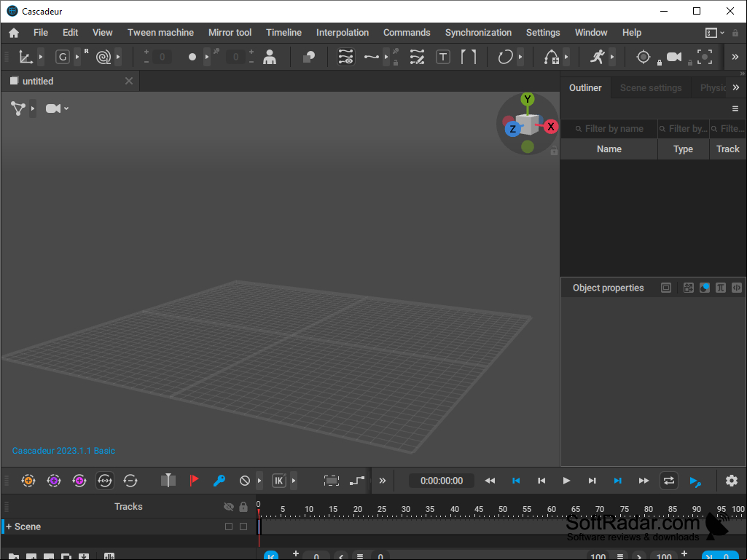Toggle lock icon in Tracks header
Image resolution: width=747 pixels, height=560 pixels.
tap(243, 507)
